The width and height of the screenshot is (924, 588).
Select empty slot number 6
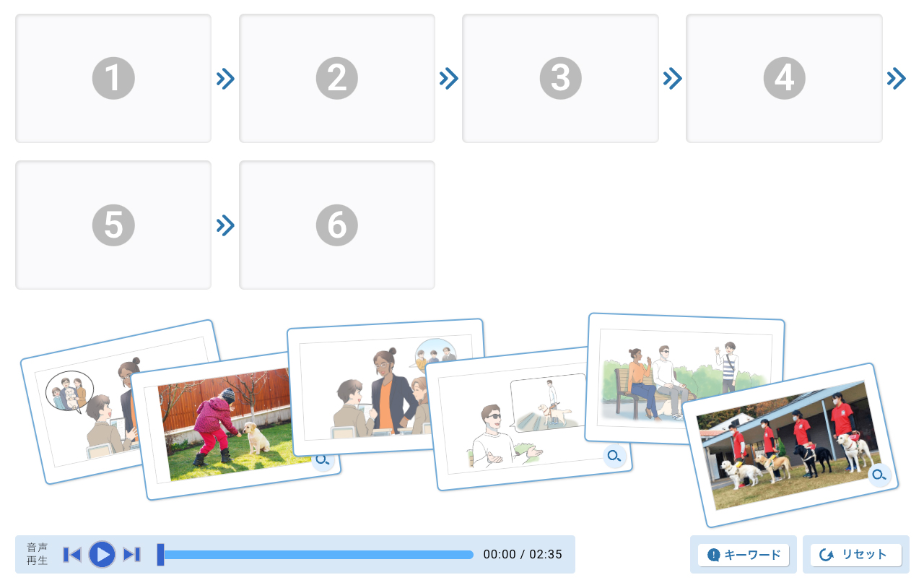click(337, 225)
